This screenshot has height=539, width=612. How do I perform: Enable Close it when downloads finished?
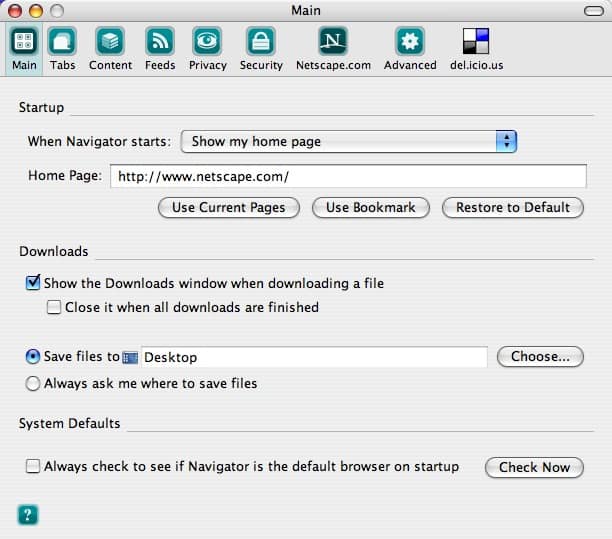(54, 307)
